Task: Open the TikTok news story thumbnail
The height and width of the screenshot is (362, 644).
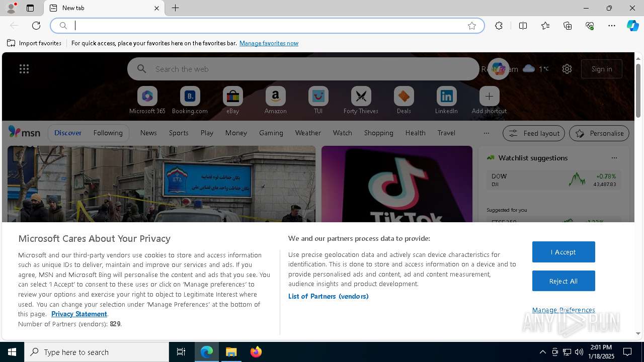Action: point(397,184)
